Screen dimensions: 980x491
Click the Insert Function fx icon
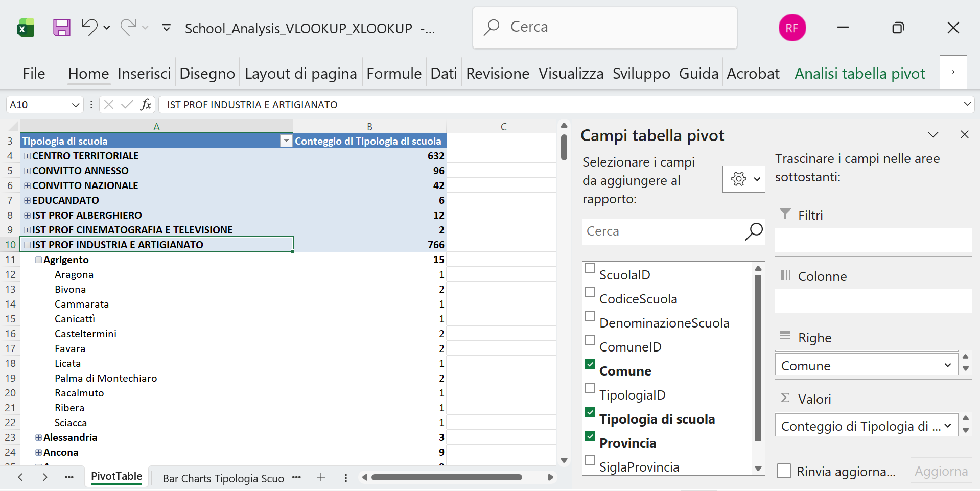(x=147, y=104)
